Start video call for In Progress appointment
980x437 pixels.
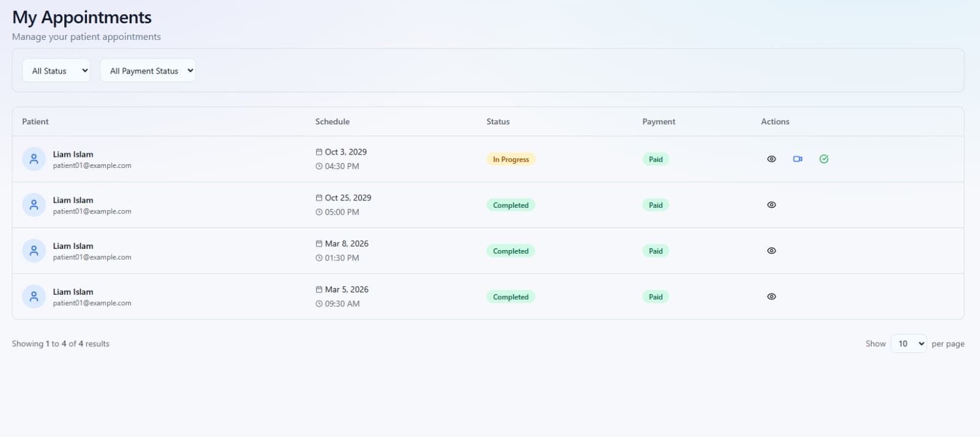[797, 159]
